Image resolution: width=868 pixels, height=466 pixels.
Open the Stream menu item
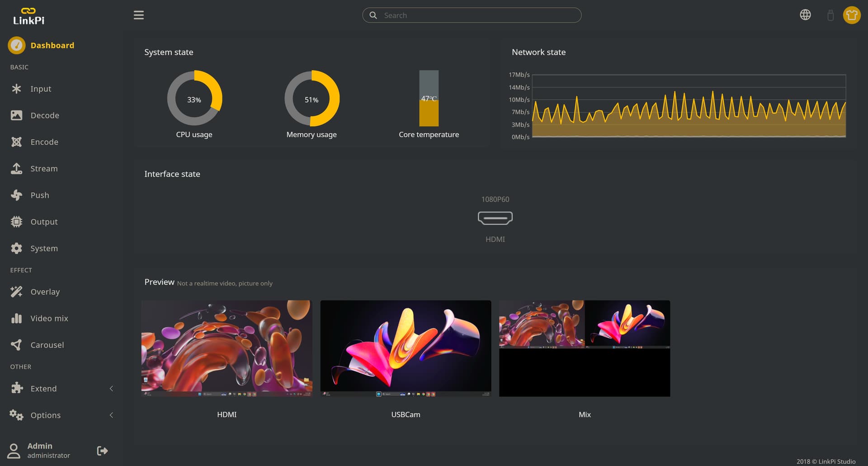(x=44, y=169)
